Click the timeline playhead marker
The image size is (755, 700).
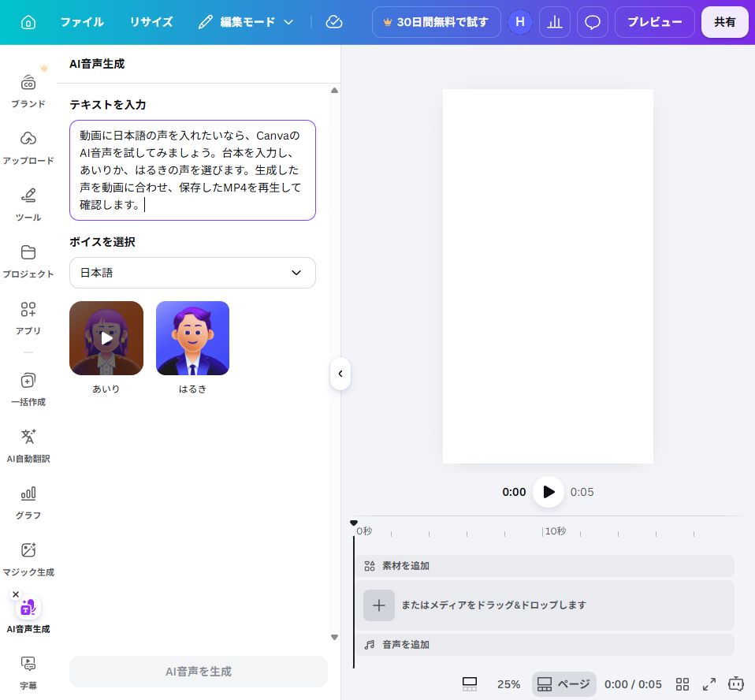click(x=354, y=523)
